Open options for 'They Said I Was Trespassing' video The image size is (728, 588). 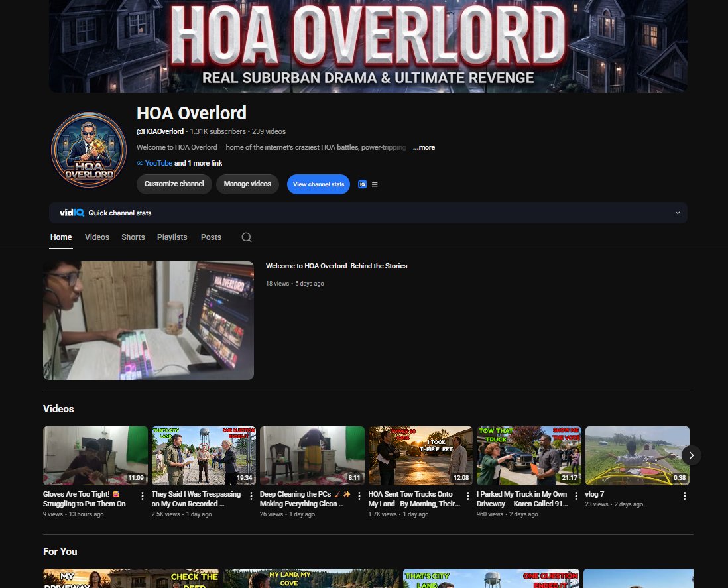coord(251,496)
